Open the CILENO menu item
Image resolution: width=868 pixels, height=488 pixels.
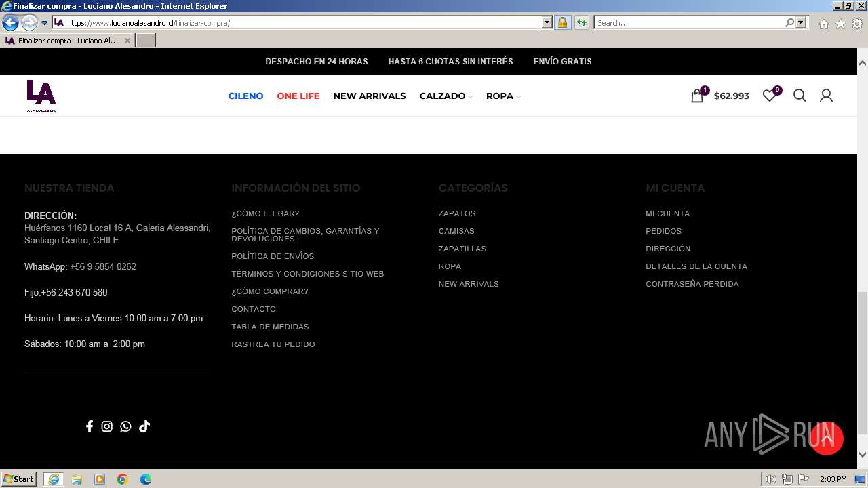pos(245,96)
